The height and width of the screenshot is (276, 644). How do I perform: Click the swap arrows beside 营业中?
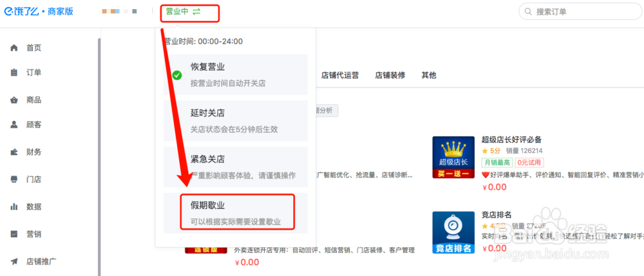pos(196,12)
